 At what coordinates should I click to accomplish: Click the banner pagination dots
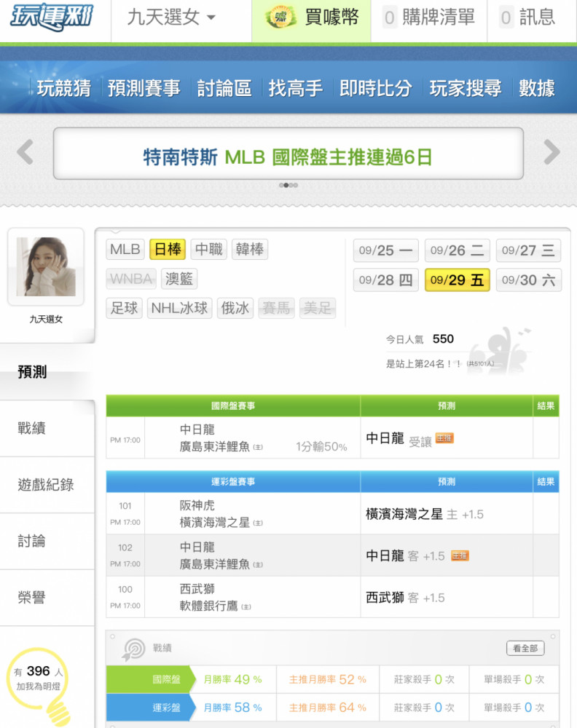(288, 185)
